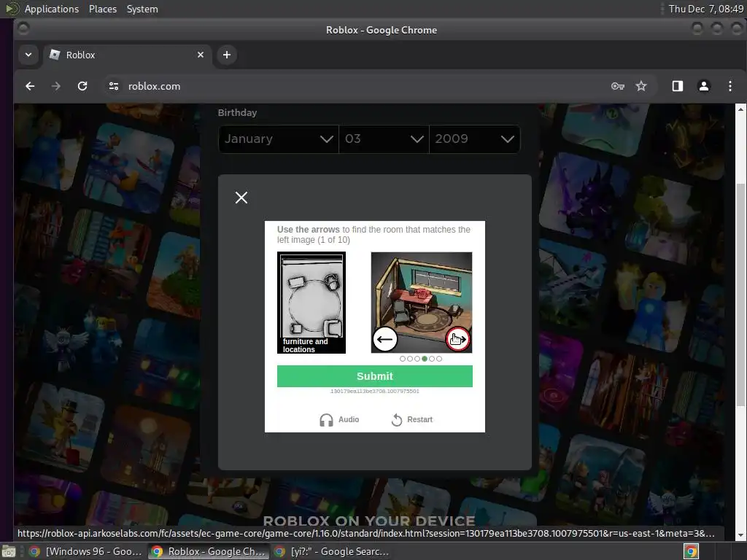The image size is (747, 560).
Task: Open the Applications menu
Action: (x=52, y=9)
